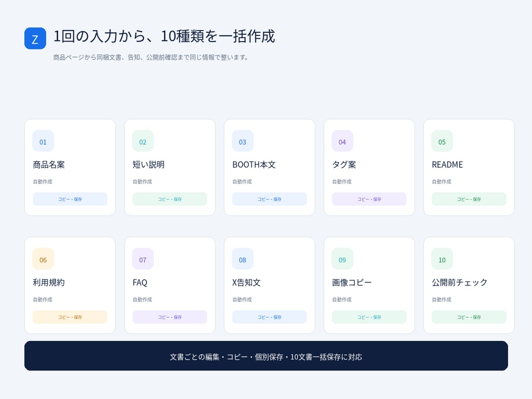Click 自動作成 label under 商品名案

pos(43,181)
